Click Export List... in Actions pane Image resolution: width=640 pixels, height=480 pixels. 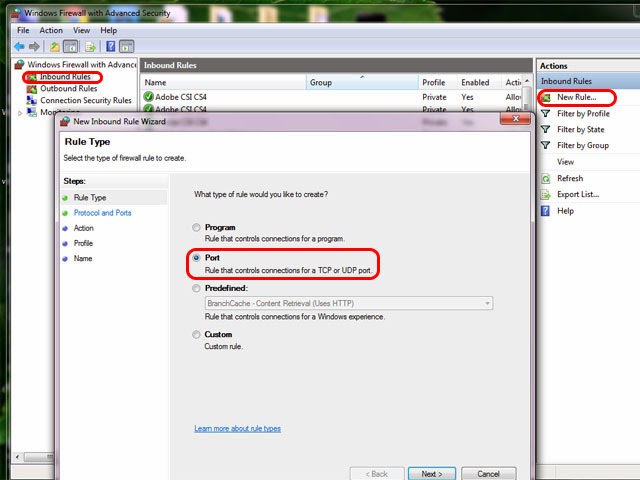(x=578, y=194)
